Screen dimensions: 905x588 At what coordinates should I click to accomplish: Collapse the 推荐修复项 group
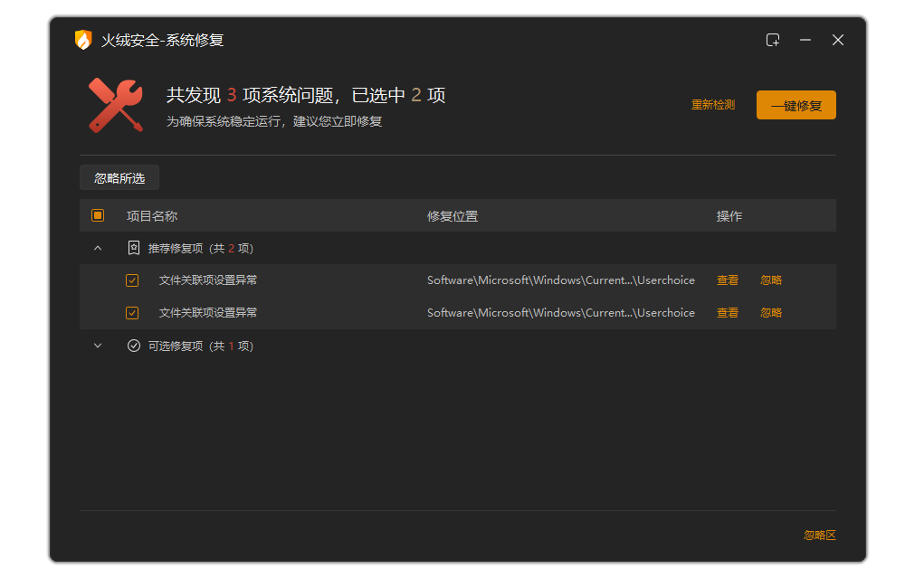98,248
